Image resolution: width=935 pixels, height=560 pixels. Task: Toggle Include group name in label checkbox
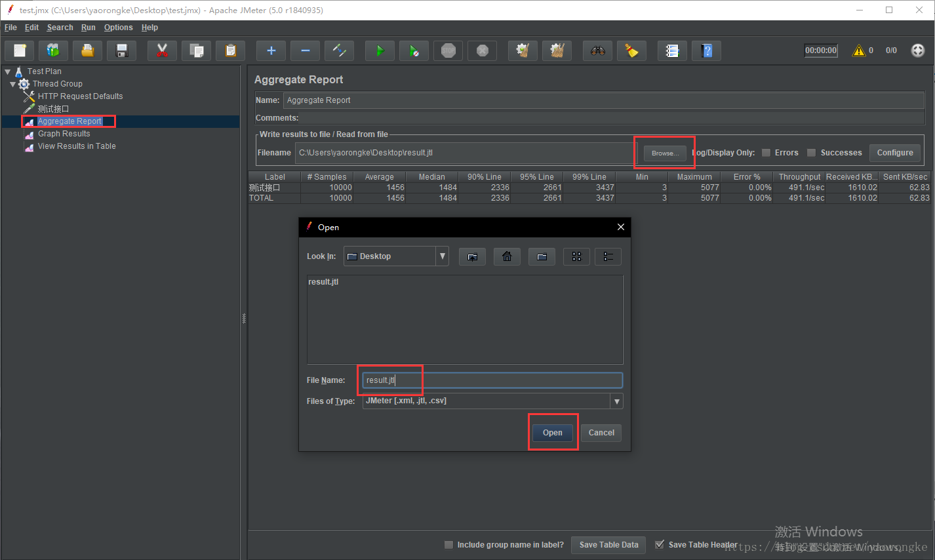448,545
